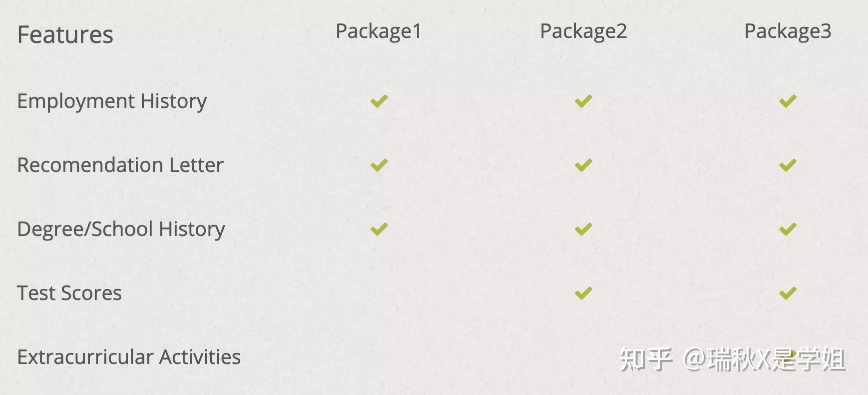The image size is (868, 395).
Task: Click the Extracurricular Activities row label
Action: pyautogui.click(x=129, y=357)
